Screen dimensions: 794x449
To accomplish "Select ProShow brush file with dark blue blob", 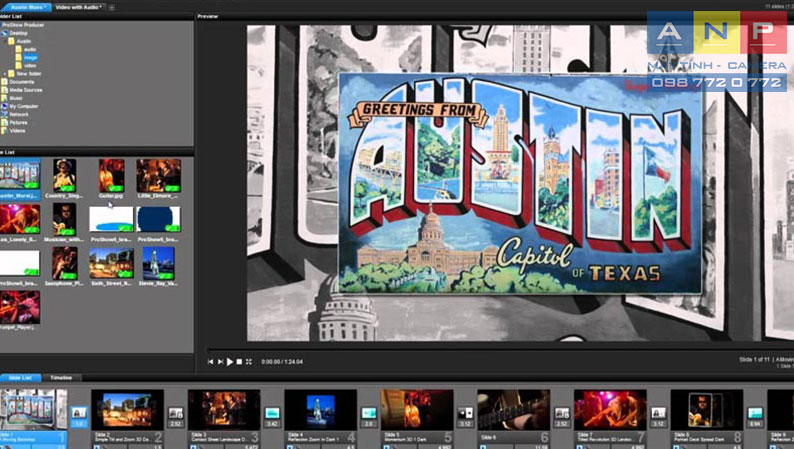I will tap(158, 219).
